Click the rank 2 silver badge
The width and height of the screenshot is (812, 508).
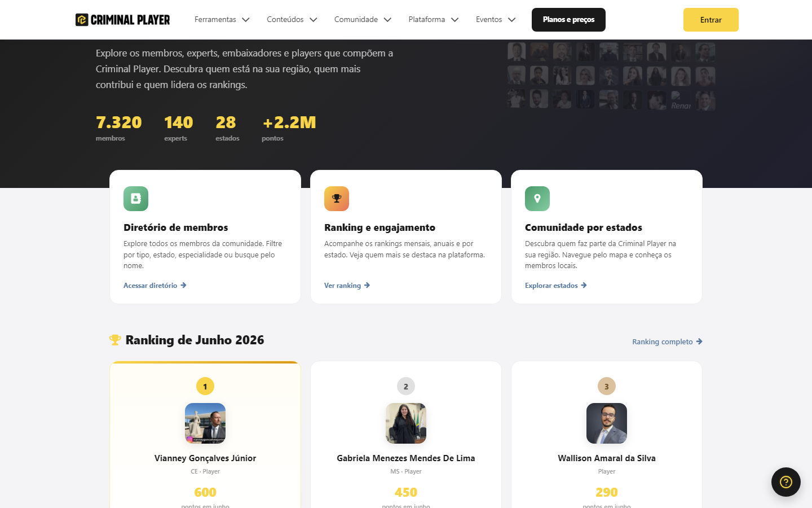406,386
